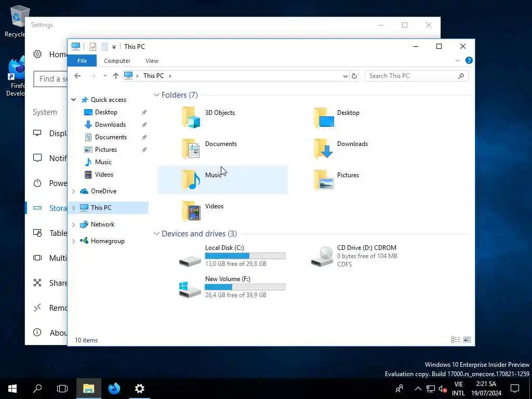The width and height of the screenshot is (532, 399).
Task: Click the Back navigation arrow
Action: [x=77, y=76]
